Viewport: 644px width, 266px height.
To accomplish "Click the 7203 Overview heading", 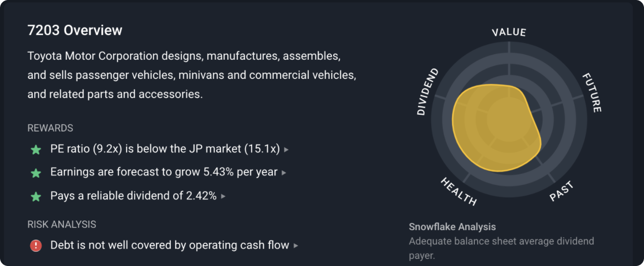I will click(75, 30).
